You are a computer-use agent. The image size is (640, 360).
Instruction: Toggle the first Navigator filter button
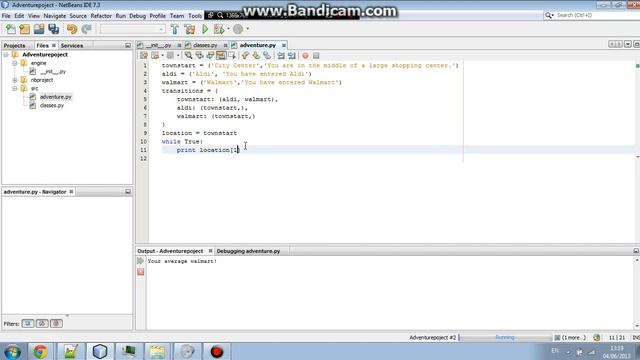click(x=28, y=324)
